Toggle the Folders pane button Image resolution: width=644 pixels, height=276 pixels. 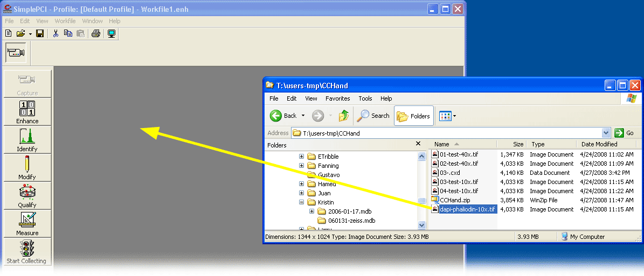414,116
